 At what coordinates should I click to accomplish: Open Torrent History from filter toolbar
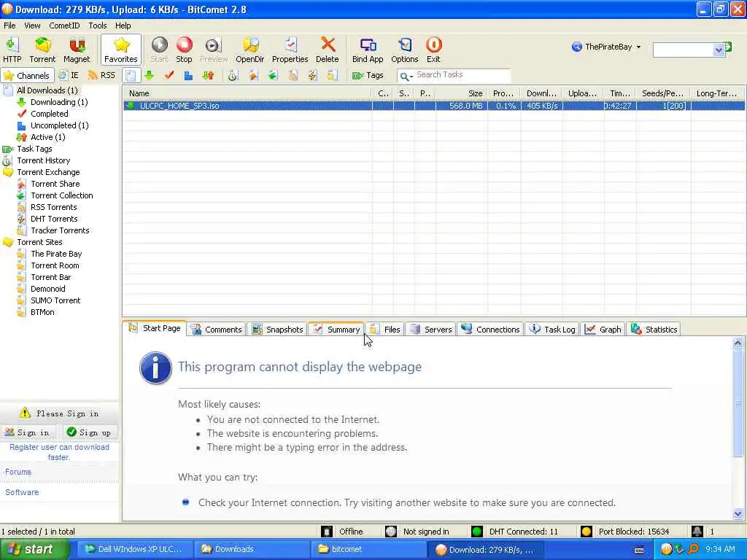tap(233, 75)
